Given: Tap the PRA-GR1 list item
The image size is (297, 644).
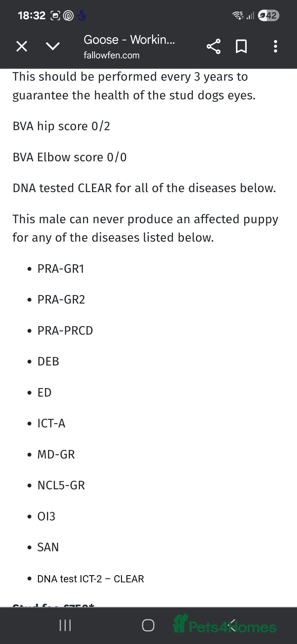Looking at the screenshot, I should point(61,269).
